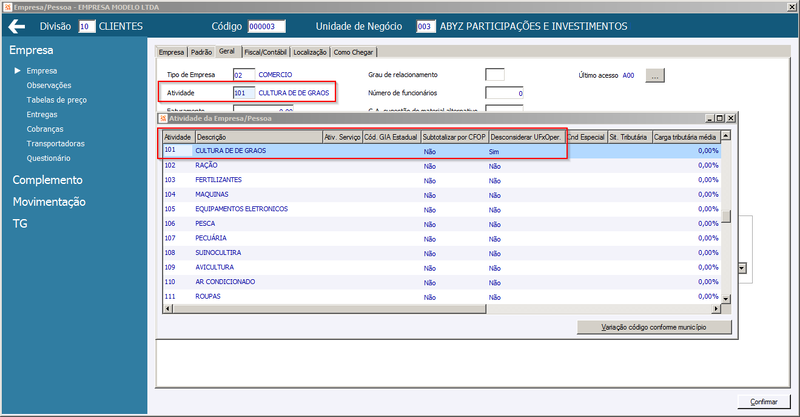Viewport: 800px width, 417px height.
Task: Click the Atividade code input field
Action: [x=243, y=93]
